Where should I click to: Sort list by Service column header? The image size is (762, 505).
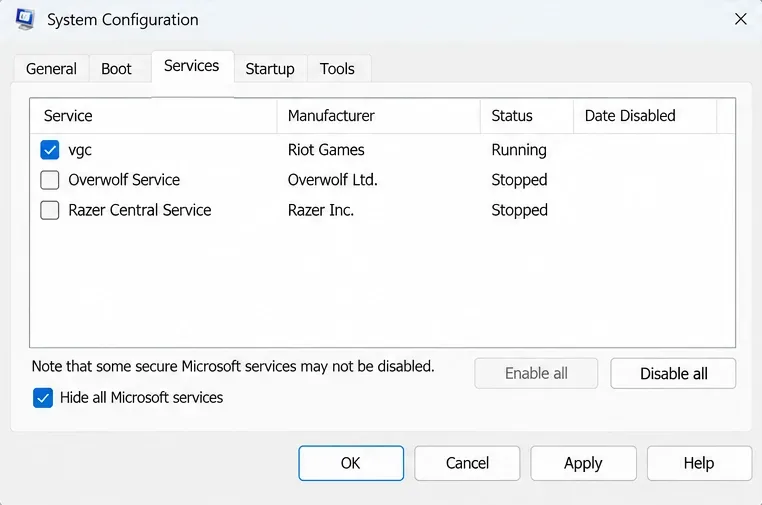(x=154, y=116)
